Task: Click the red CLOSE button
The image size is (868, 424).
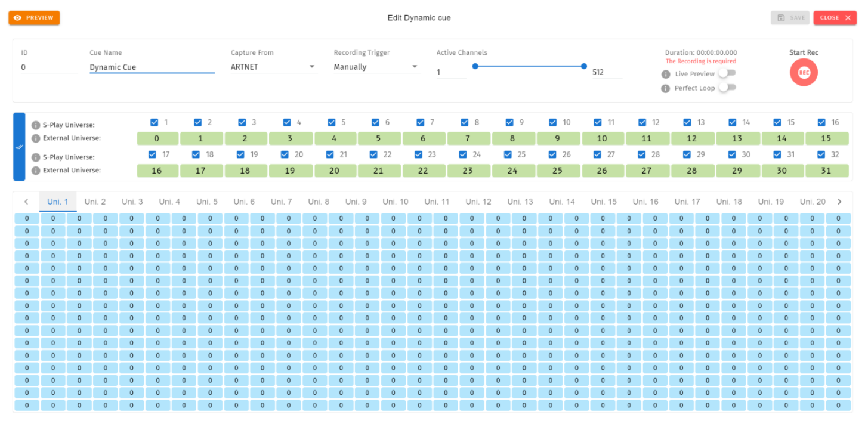Action: [835, 18]
